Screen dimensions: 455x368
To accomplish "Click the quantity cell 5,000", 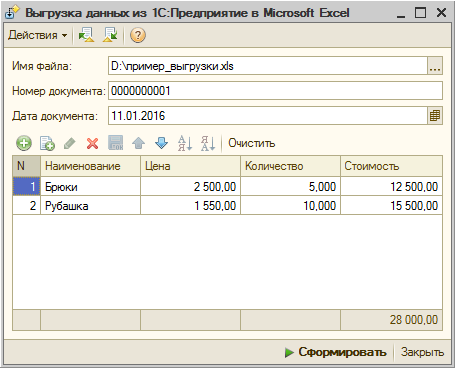I will coord(290,186).
